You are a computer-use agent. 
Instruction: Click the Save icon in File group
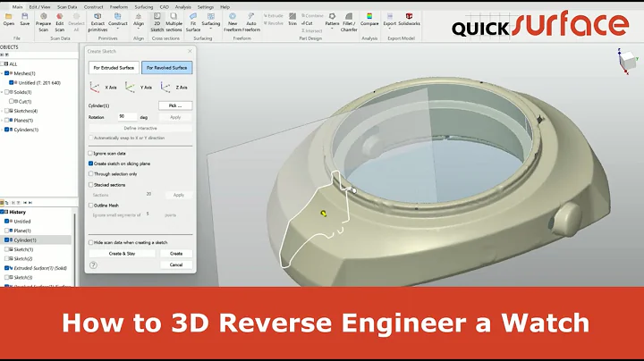(x=25, y=16)
